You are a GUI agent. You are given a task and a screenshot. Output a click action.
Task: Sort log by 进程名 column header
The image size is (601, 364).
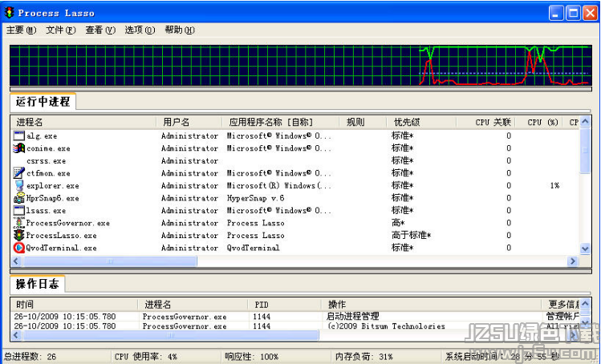click(x=193, y=305)
